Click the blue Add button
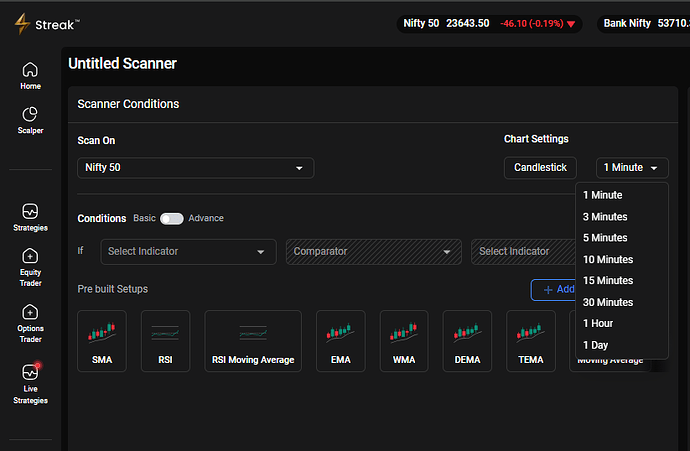 554,290
